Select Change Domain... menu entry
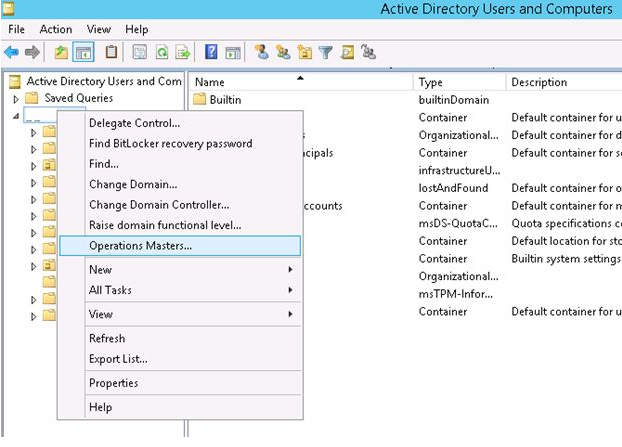Viewport: 622px width, 447px height. pos(180,184)
